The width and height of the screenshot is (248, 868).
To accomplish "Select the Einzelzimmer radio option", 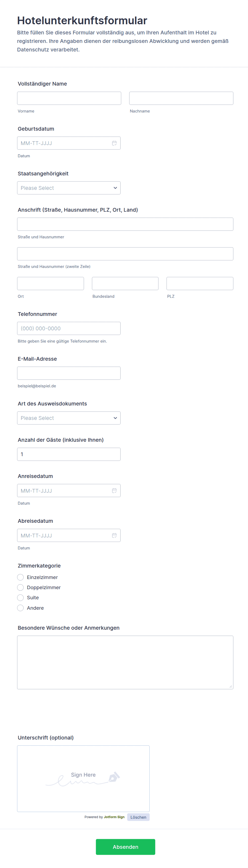I will point(21,577).
